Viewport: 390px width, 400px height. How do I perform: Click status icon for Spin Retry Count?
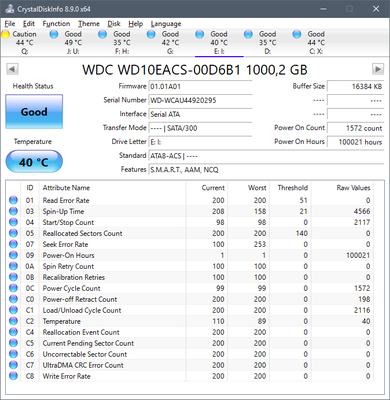click(x=13, y=266)
